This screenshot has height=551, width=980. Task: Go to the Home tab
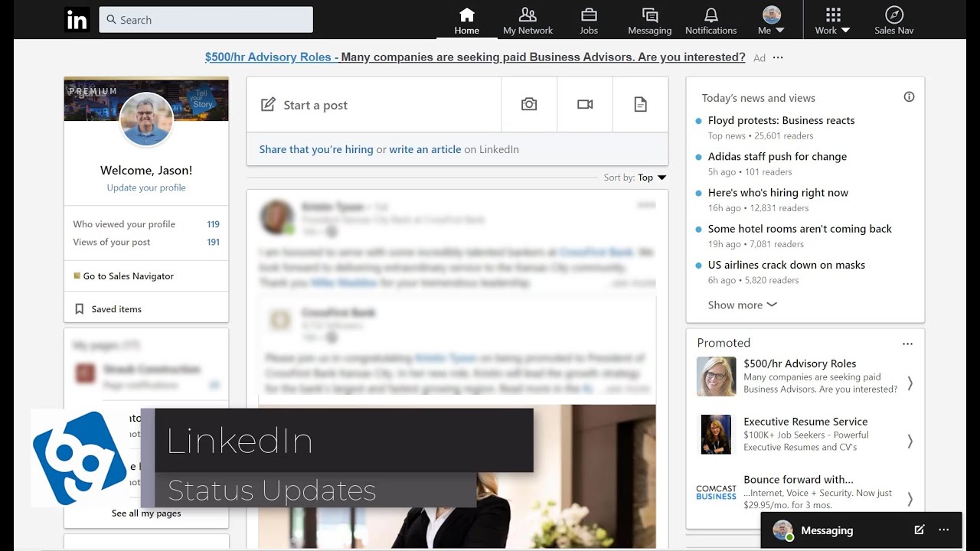(466, 21)
